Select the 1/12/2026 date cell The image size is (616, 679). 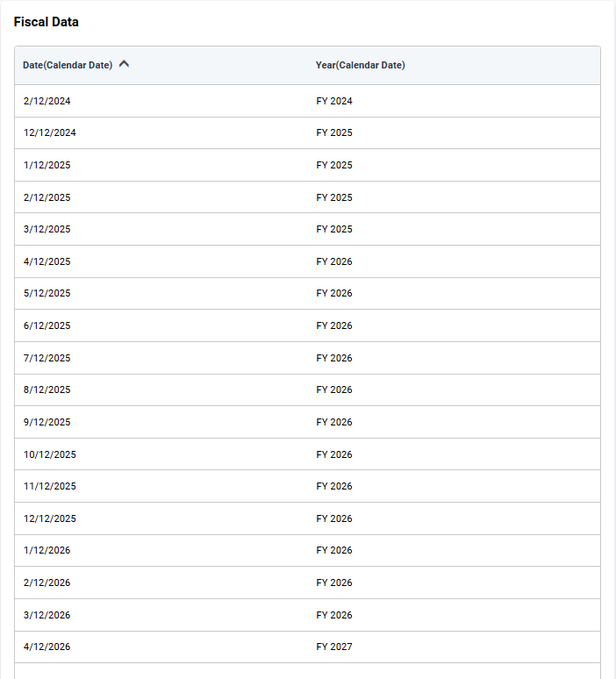47,550
